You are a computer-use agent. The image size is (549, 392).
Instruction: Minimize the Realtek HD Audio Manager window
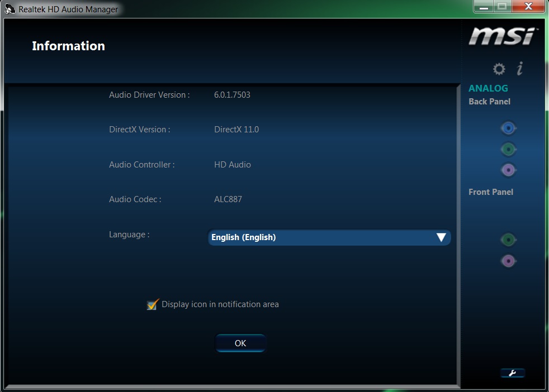(x=484, y=7)
